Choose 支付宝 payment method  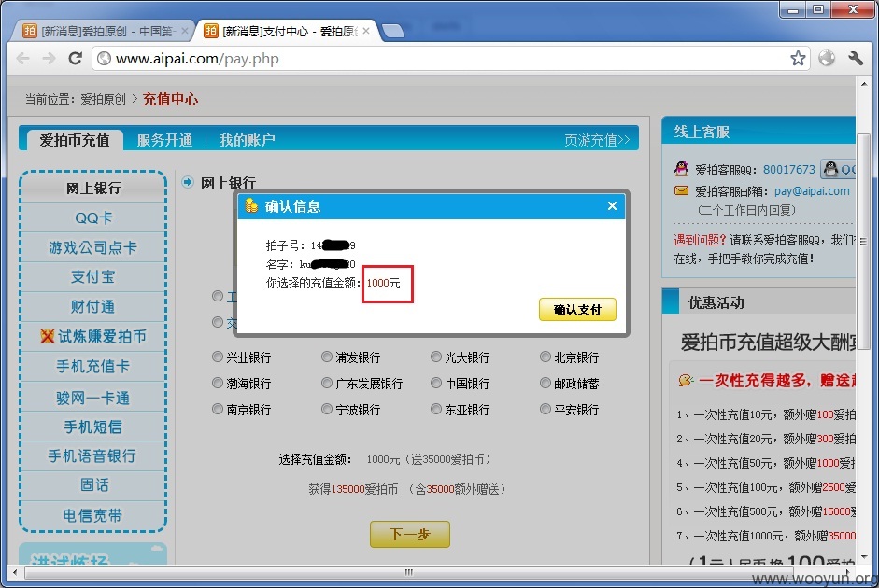(x=93, y=276)
